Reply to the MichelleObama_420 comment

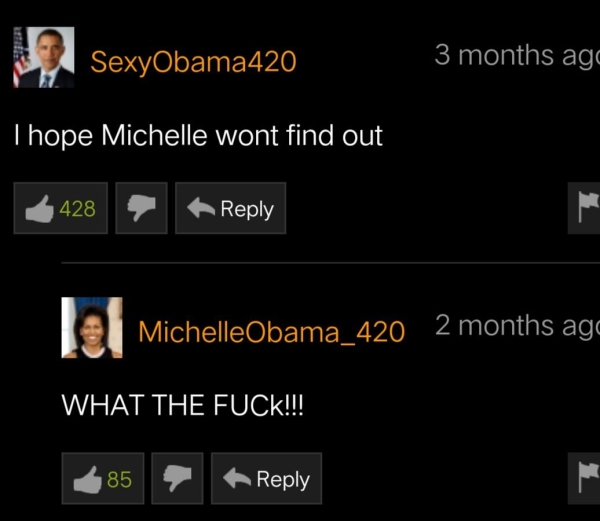[x=266, y=479]
